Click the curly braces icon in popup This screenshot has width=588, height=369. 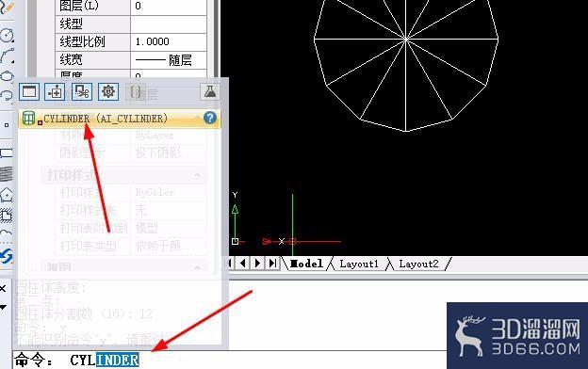(136, 91)
